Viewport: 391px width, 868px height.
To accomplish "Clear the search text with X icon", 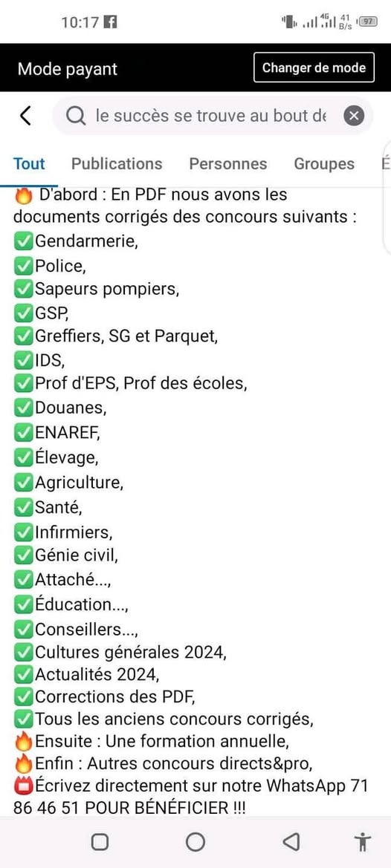I will (354, 117).
